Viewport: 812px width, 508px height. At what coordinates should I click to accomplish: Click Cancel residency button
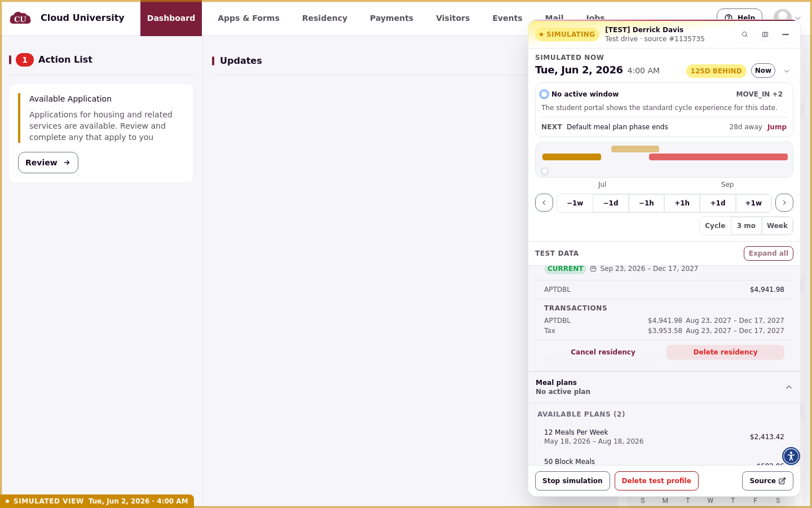click(x=603, y=352)
